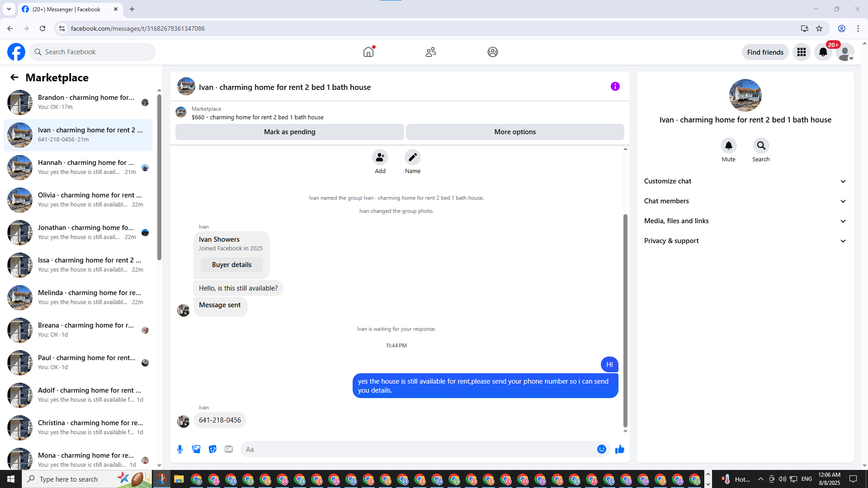Expand the Chat members section
The height and width of the screenshot is (488, 868).
(x=745, y=201)
